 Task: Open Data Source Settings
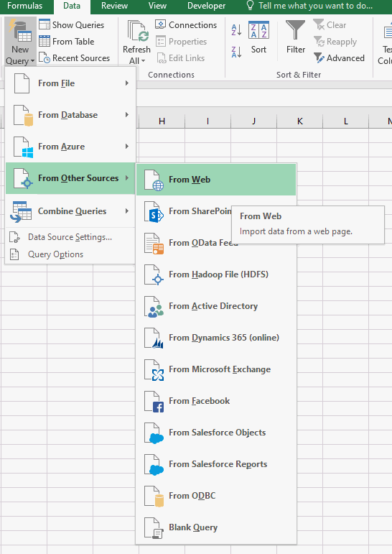point(70,237)
